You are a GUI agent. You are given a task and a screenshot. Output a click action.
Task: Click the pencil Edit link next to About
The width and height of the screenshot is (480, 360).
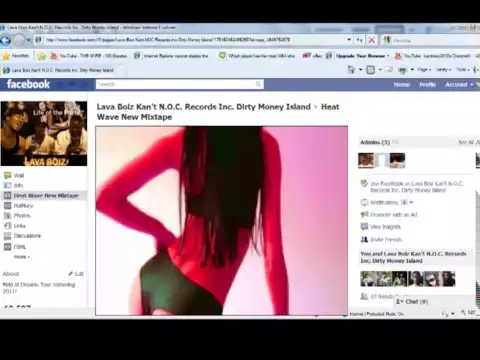(x=76, y=274)
